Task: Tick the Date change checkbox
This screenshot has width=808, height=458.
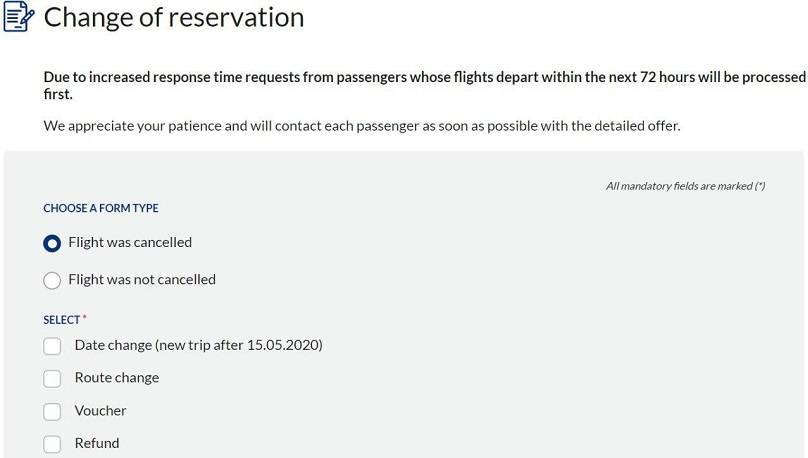Action: tap(52, 346)
